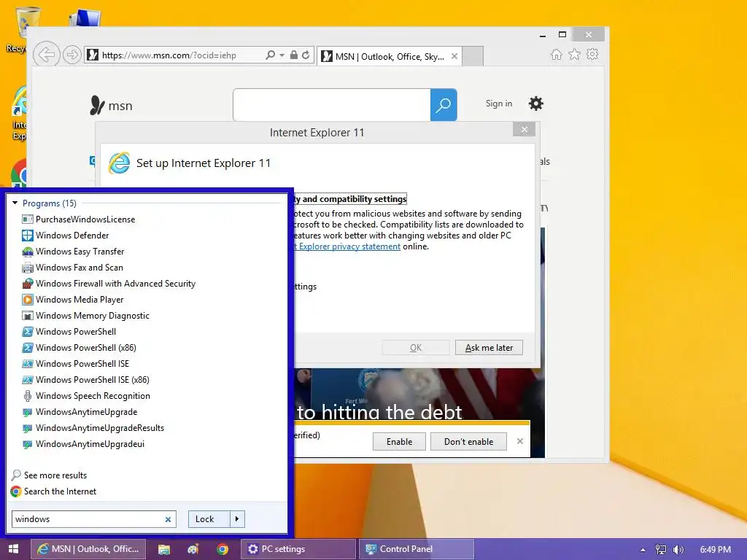The width and height of the screenshot is (747, 560).
Task: Launch Windows Easy Transfer icon
Action: pyautogui.click(x=28, y=252)
